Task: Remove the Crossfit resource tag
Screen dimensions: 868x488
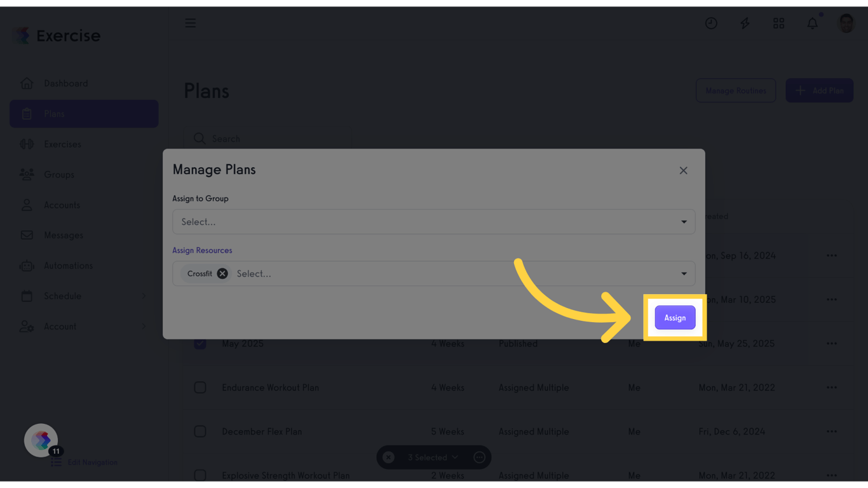Action: 222,274
